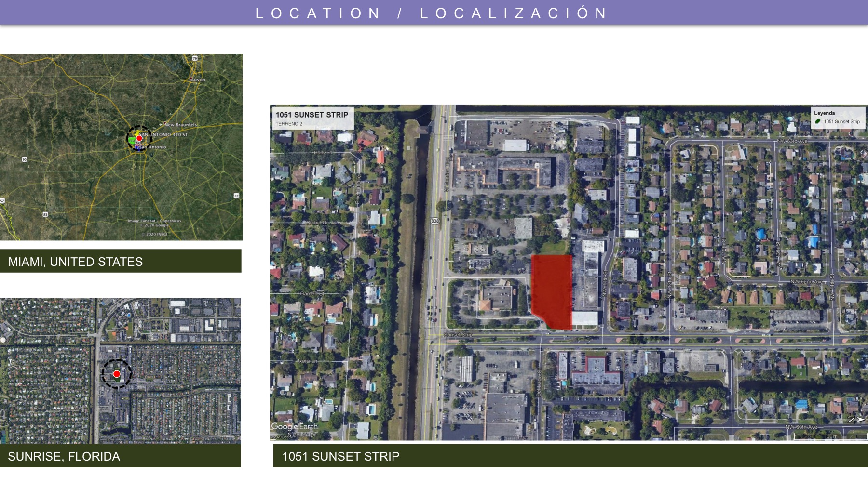
Task: Select the red highlighted parcel area
Action: pyautogui.click(x=551, y=289)
